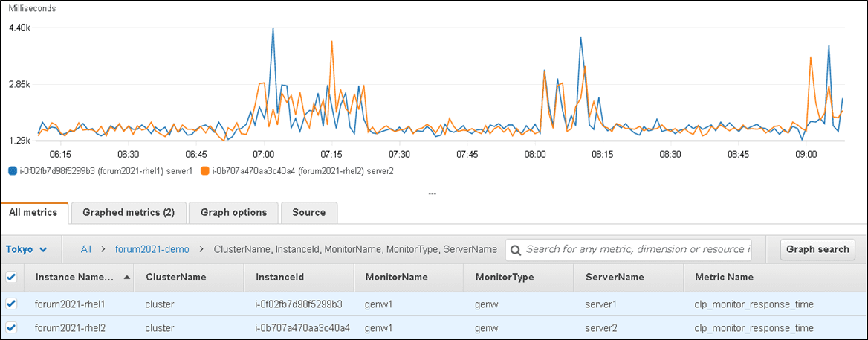
Task: Uncheck the forum2021-rhel1 row checkbox
Action: 11,304
